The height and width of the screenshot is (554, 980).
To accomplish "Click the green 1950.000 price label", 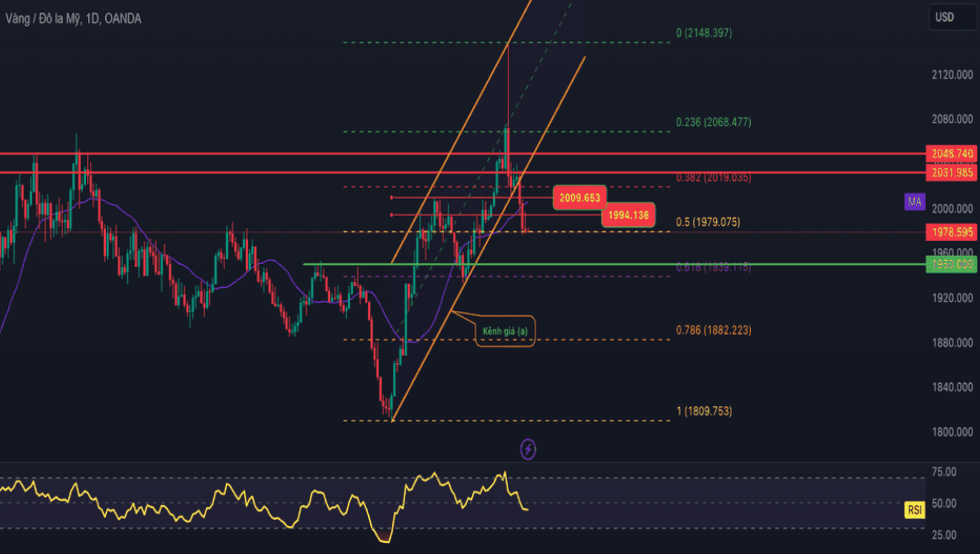I will pyautogui.click(x=951, y=264).
